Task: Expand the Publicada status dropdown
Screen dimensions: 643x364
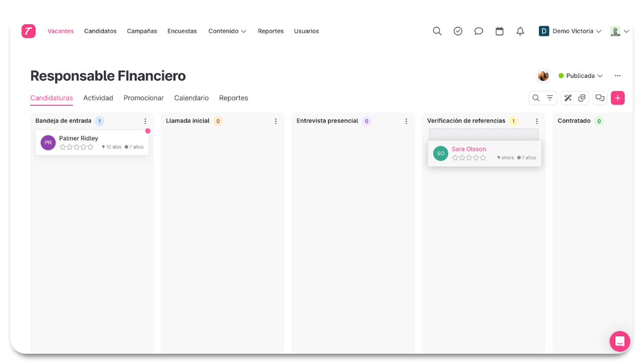Action: click(x=580, y=76)
